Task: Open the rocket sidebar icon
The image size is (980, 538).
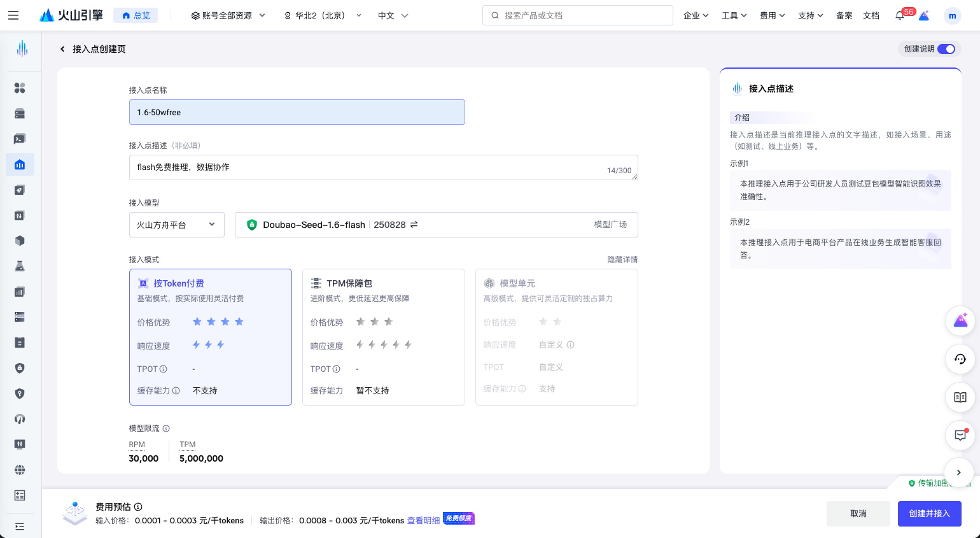Action: tap(20, 190)
